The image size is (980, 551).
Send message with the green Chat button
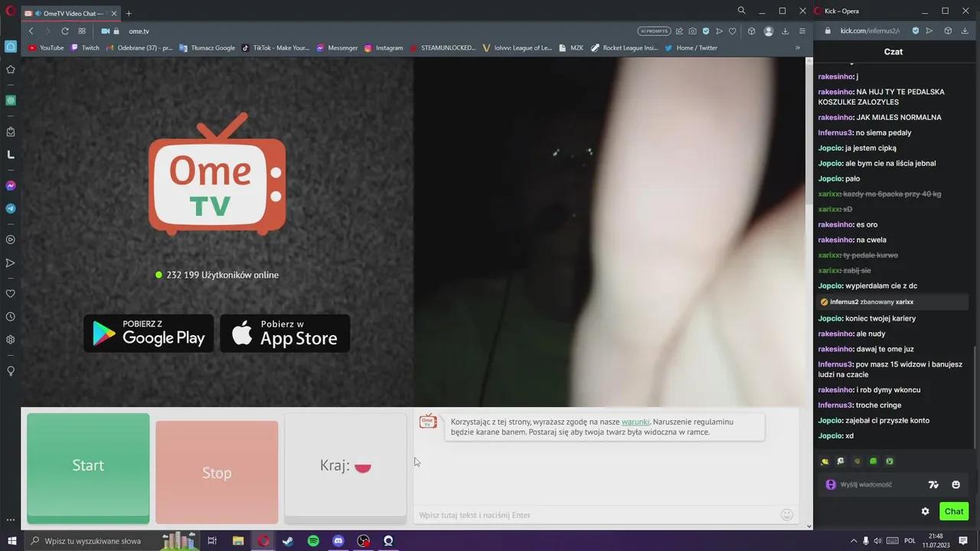coord(954,511)
